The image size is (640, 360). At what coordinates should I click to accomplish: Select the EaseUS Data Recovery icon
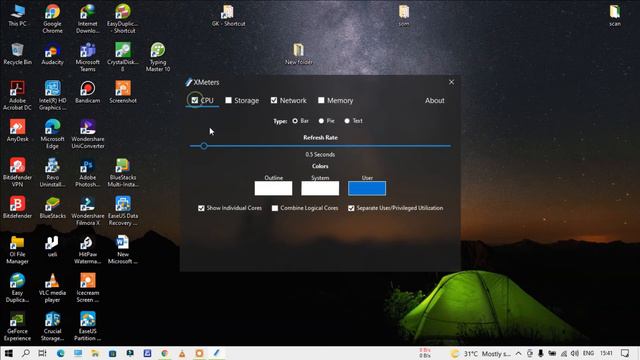coord(122,210)
